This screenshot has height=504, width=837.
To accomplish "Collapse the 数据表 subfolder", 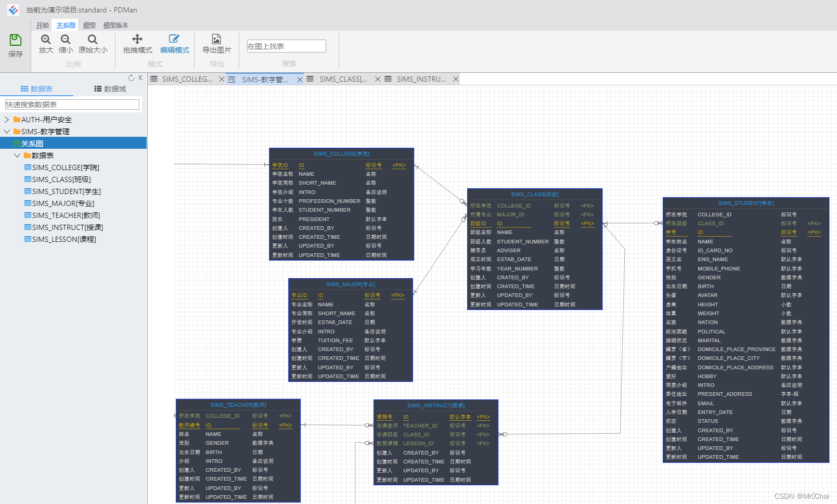I will pyautogui.click(x=17, y=156).
